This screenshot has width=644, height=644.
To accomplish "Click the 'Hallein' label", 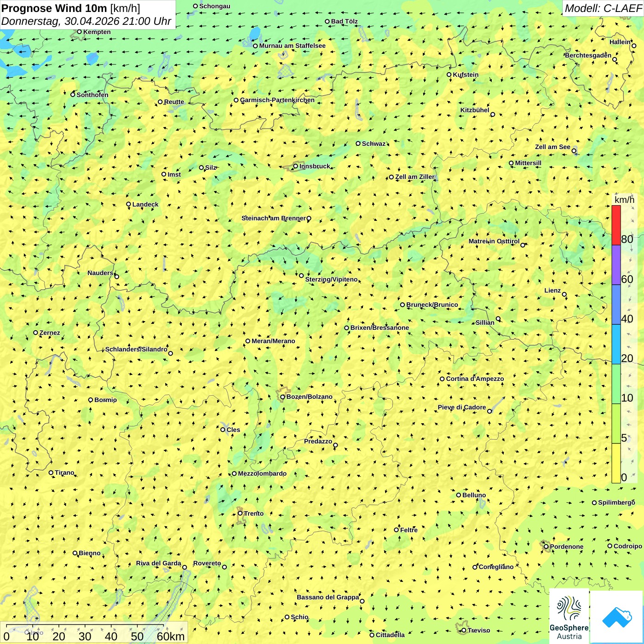I will [x=620, y=42].
